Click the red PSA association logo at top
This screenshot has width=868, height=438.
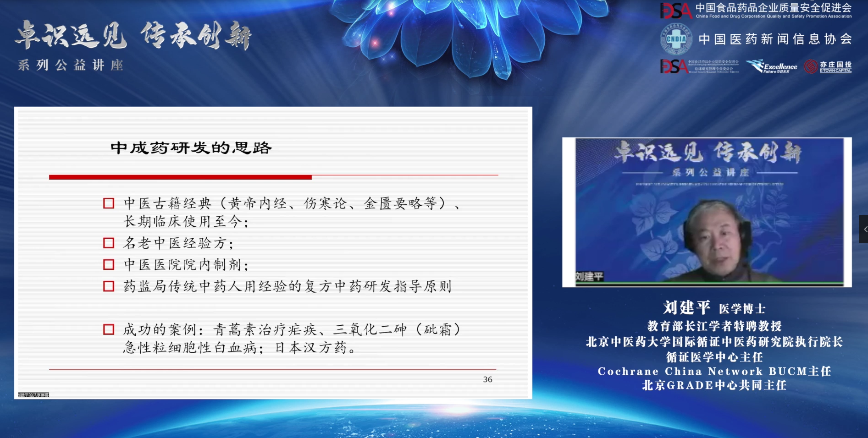coord(675,11)
